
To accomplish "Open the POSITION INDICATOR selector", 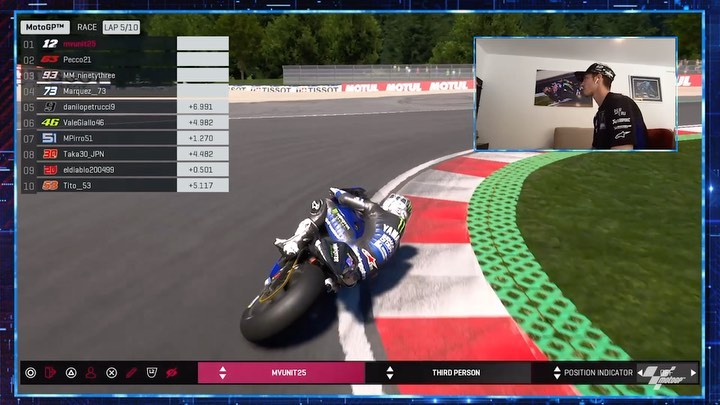I will point(598,373).
